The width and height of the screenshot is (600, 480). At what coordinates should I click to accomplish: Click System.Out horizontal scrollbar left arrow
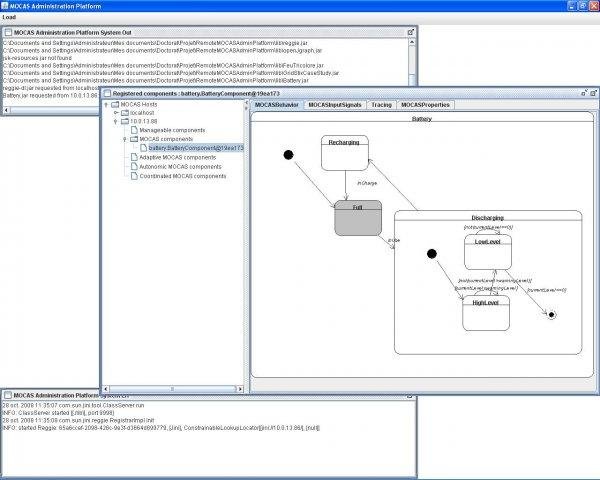coord(7,110)
